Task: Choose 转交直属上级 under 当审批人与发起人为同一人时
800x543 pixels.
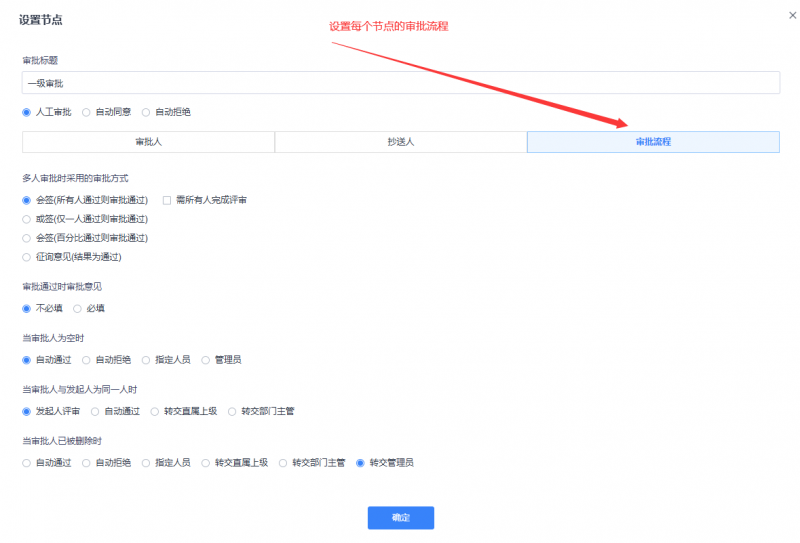Action: pos(155,411)
